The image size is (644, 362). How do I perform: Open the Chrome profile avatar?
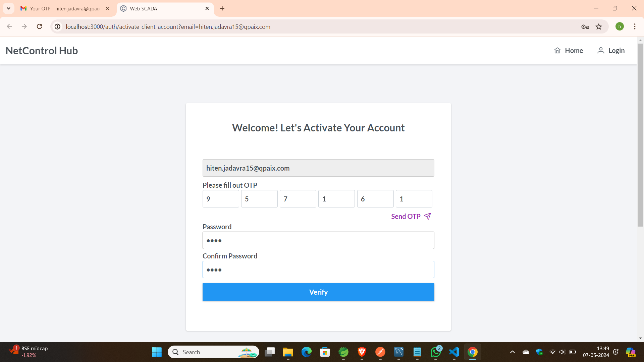[x=620, y=26]
